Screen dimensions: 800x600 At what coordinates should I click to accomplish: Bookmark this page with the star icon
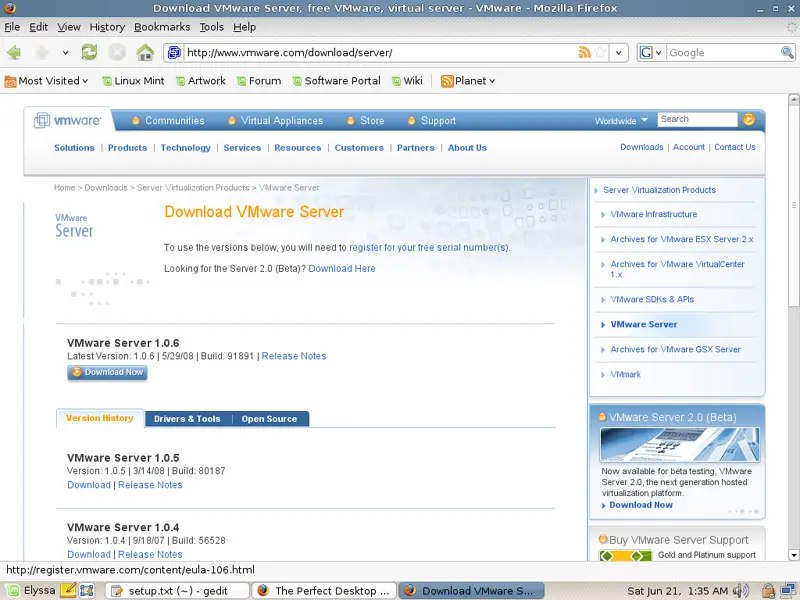[600, 53]
